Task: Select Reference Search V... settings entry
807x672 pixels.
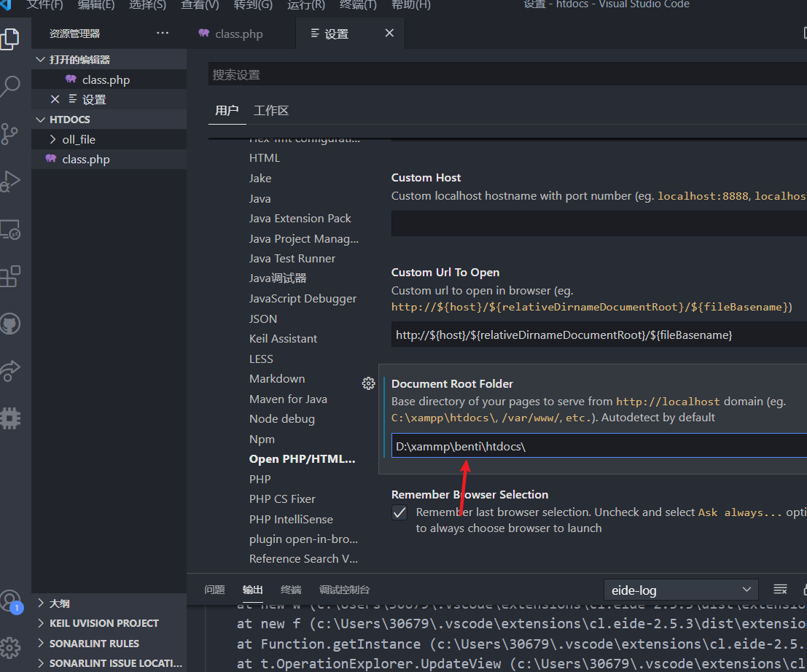Action: [303, 559]
